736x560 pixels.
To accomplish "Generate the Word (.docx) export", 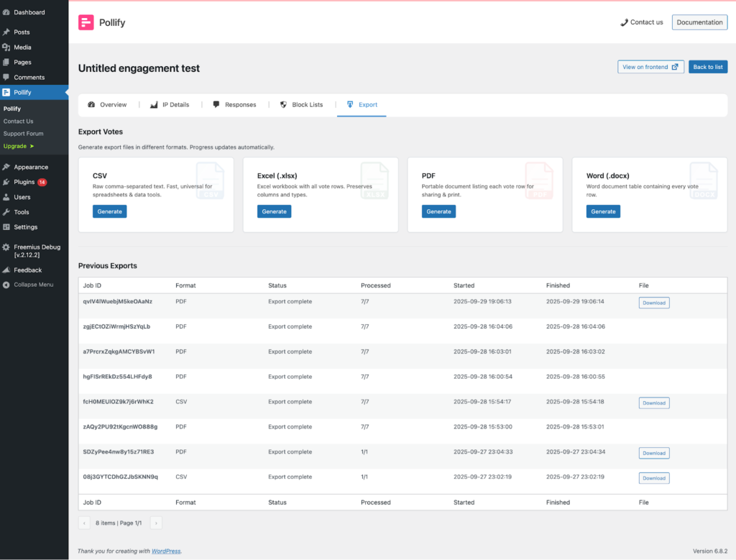I will 603,211.
